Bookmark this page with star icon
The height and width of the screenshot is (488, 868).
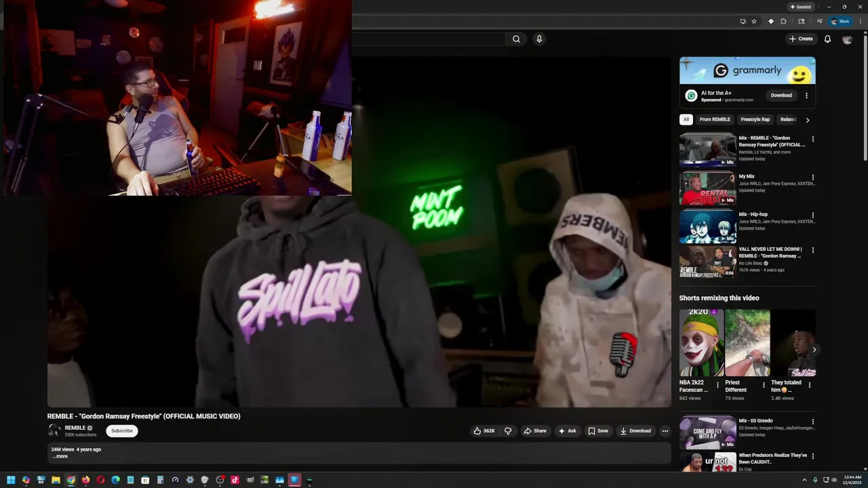tap(754, 22)
